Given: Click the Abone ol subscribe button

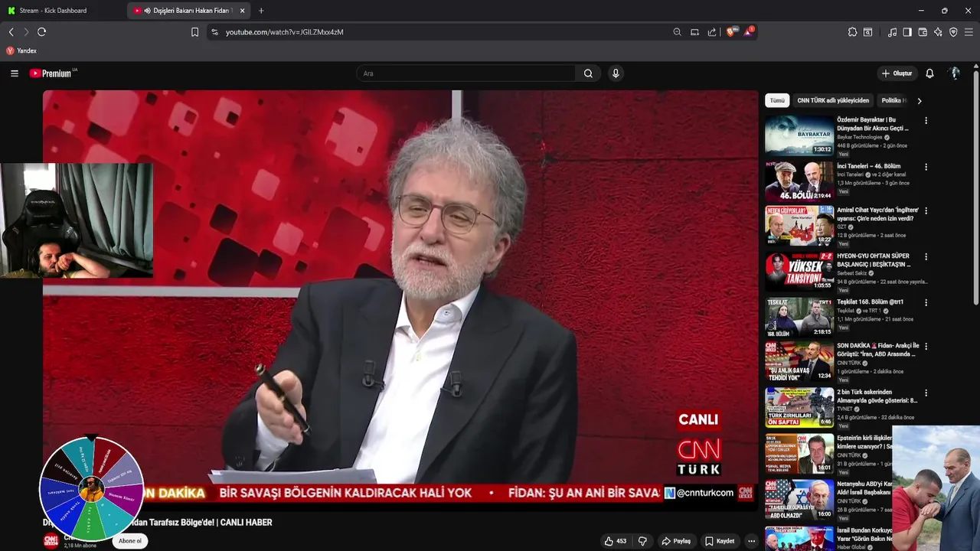Looking at the screenshot, I should click(130, 541).
